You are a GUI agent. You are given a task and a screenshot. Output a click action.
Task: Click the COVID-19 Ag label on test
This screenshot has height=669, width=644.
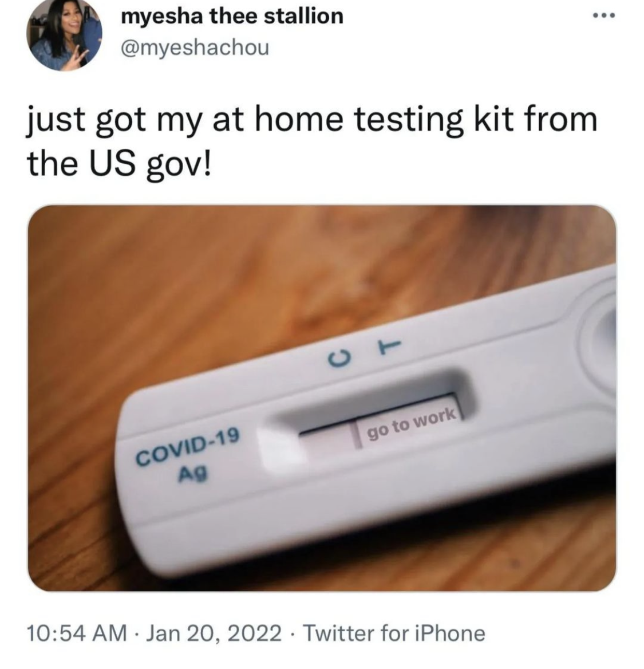point(188,454)
